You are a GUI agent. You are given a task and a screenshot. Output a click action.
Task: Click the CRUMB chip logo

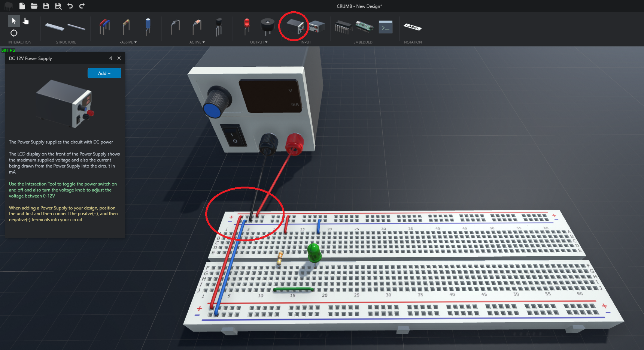pos(9,6)
